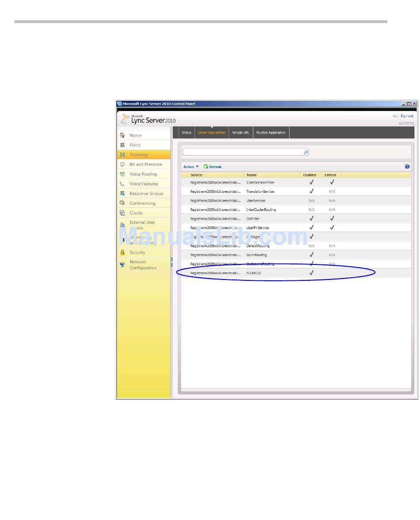Open Security padlock icon
The image size is (420, 520).
(122, 252)
